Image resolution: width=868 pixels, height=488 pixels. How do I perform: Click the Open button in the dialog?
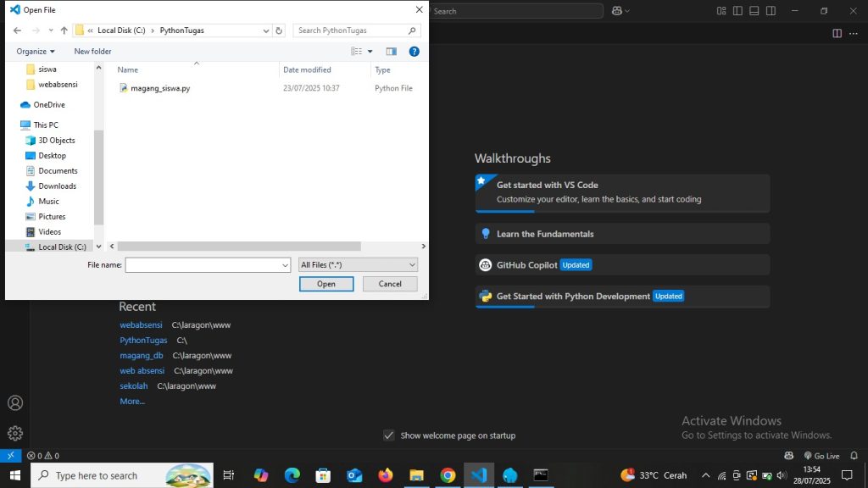click(x=326, y=284)
